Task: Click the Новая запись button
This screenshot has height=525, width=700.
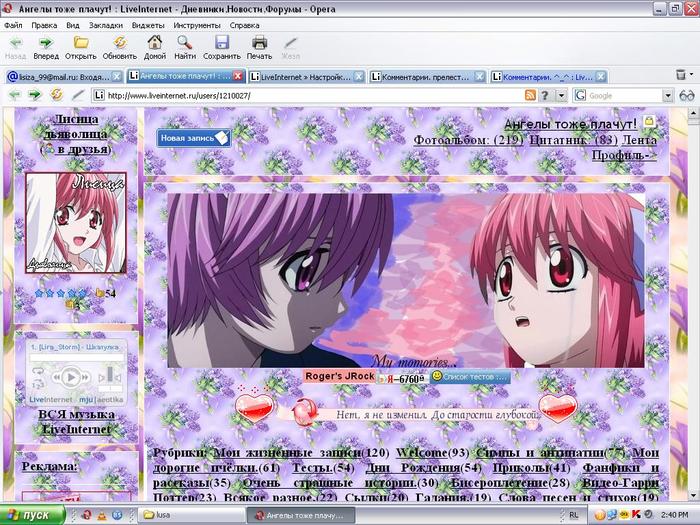Action: pyautogui.click(x=194, y=138)
